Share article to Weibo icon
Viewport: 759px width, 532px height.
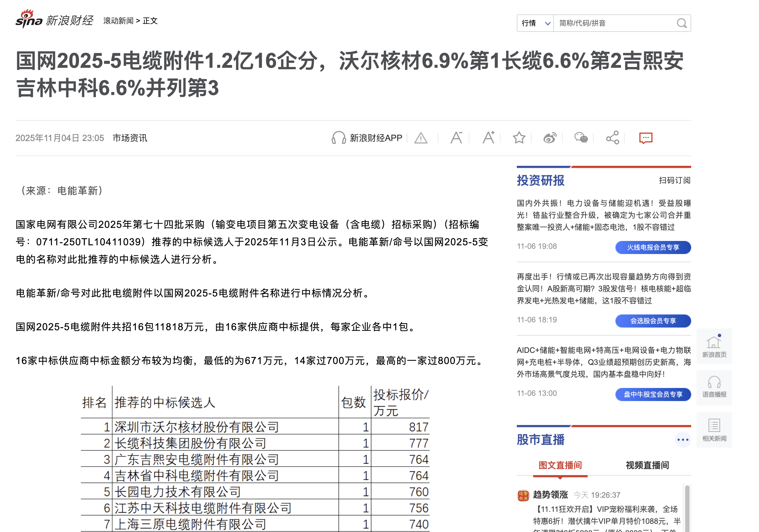coord(550,138)
